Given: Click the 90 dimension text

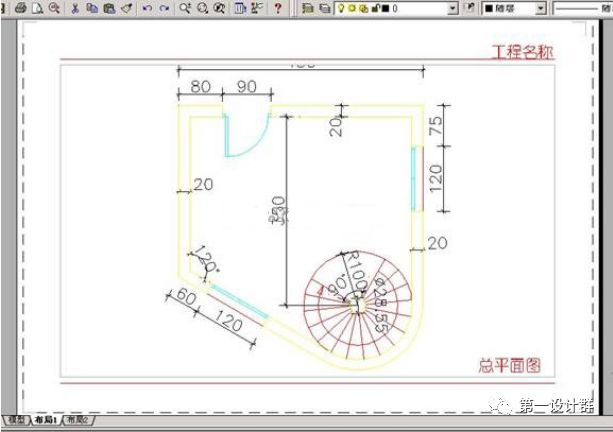Looking at the screenshot, I should point(247,86).
